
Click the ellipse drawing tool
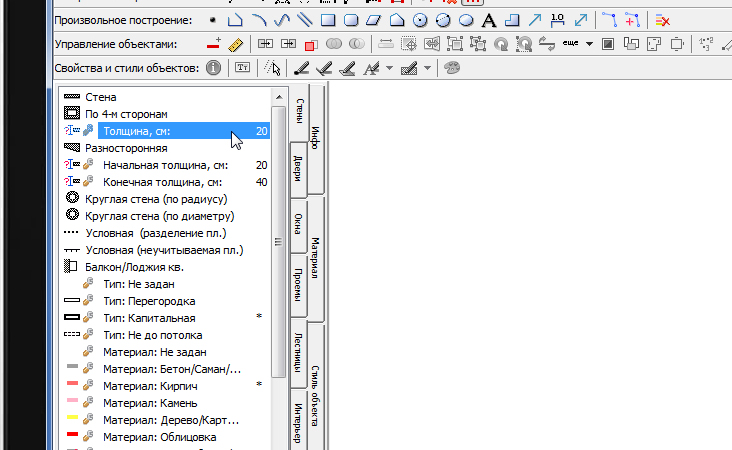pyautogui.click(x=465, y=20)
